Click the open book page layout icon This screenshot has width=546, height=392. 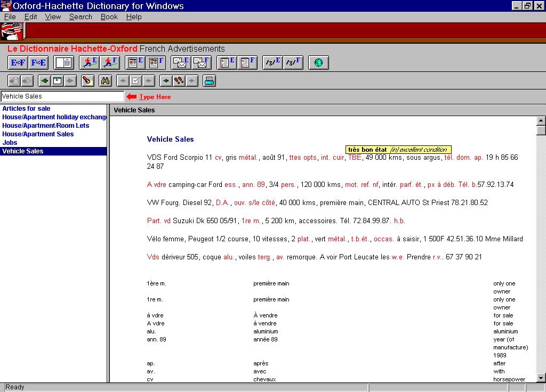tap(64, 63)
